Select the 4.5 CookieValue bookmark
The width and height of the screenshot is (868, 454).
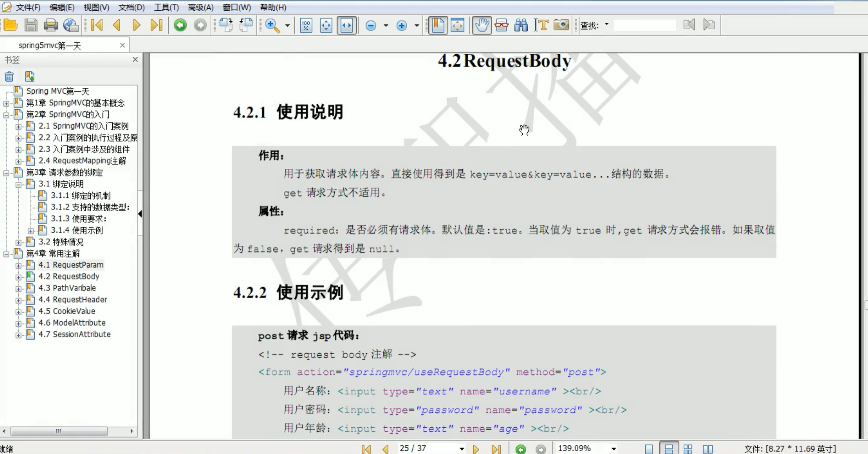74,311
